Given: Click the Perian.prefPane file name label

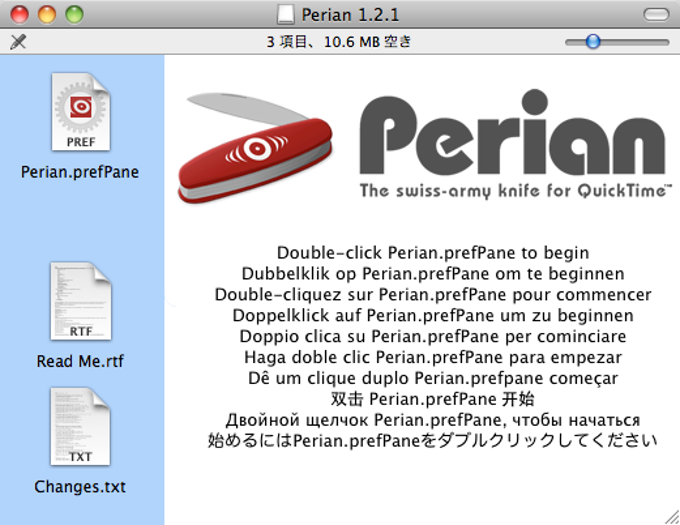Looking at the screenshot, I should coord(80,172).
